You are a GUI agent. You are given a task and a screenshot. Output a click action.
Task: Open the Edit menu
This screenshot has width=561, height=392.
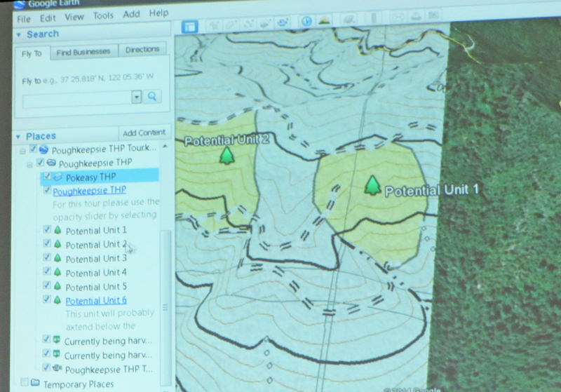click(48, 18)
